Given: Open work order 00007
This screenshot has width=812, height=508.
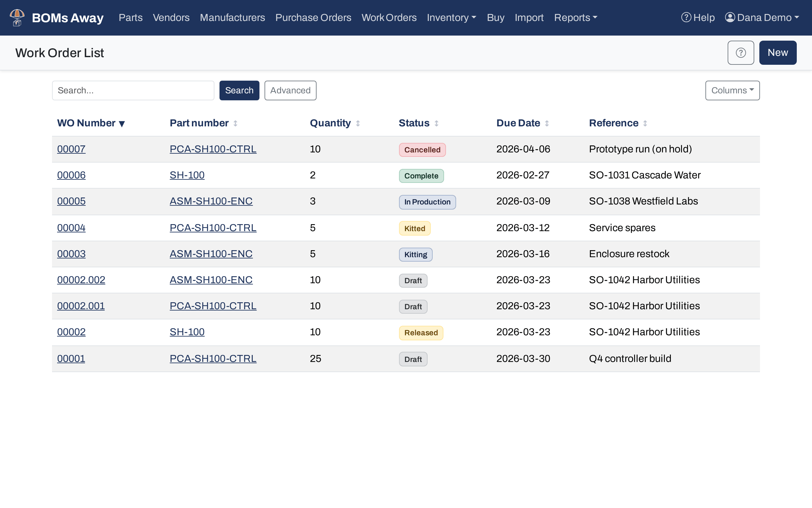Looking at the screenshot, I should [71, 149].
